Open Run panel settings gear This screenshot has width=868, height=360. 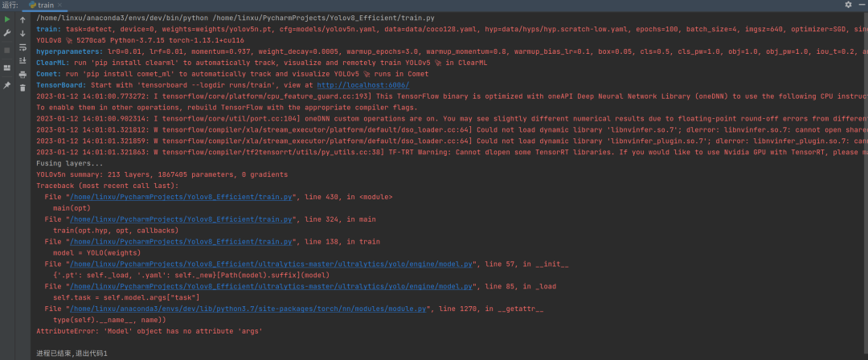[848, 5]
